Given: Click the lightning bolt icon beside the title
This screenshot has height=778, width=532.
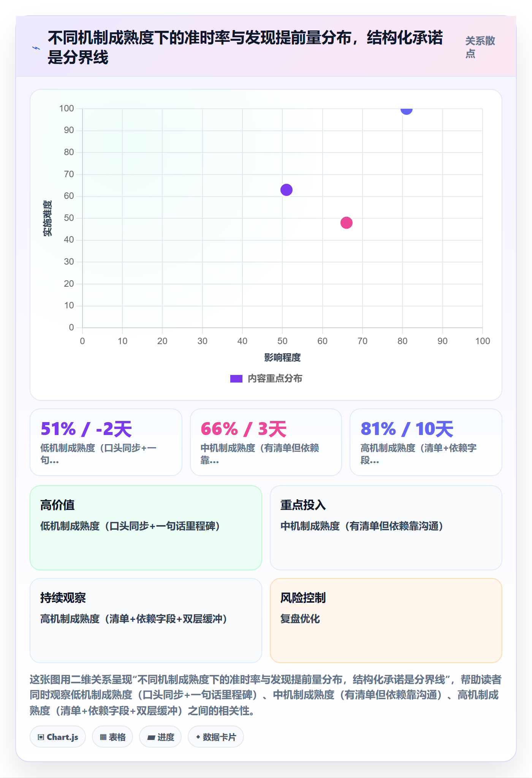Looking at the screenshot, I should coord(36,48).
